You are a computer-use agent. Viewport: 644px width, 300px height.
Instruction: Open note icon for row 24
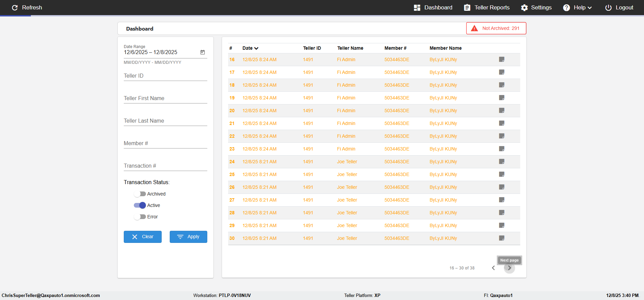click(x=502, y=162)
